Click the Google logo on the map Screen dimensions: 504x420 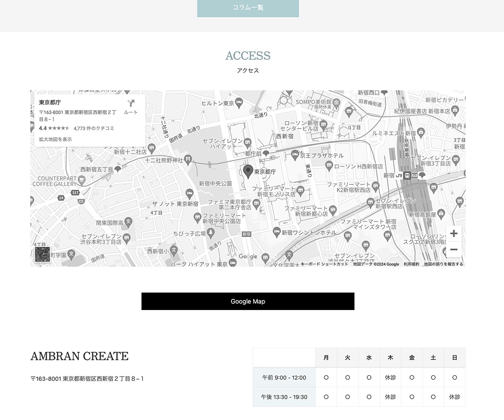[x=248, y=256]
